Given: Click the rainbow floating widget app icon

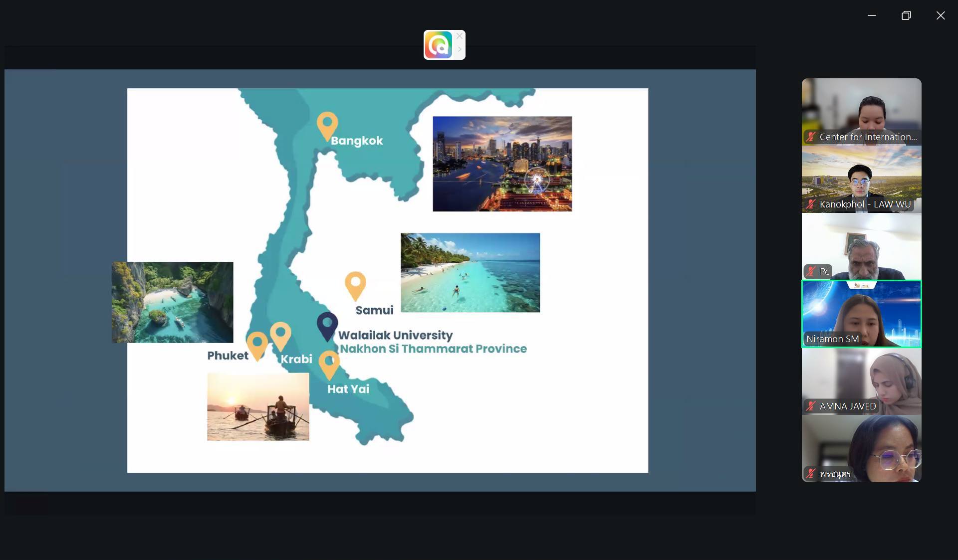Looking at the screenshot, I should pos(438,45).
